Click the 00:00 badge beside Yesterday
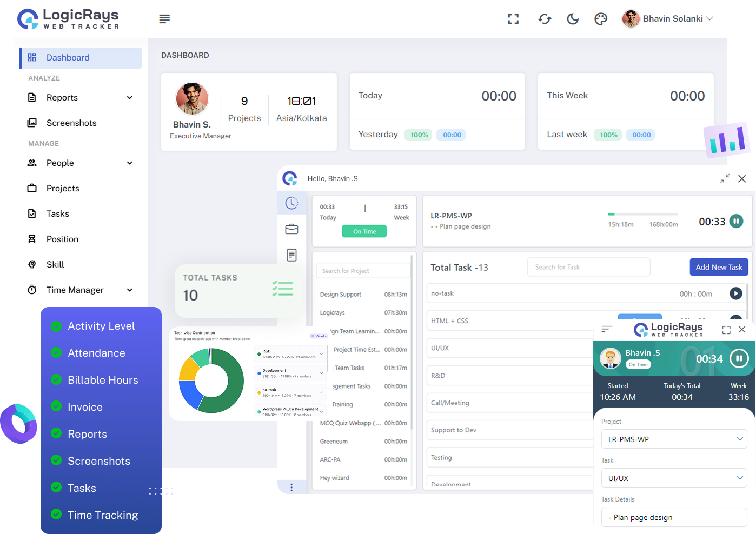756x534 pixels. [x=452, y=135]
